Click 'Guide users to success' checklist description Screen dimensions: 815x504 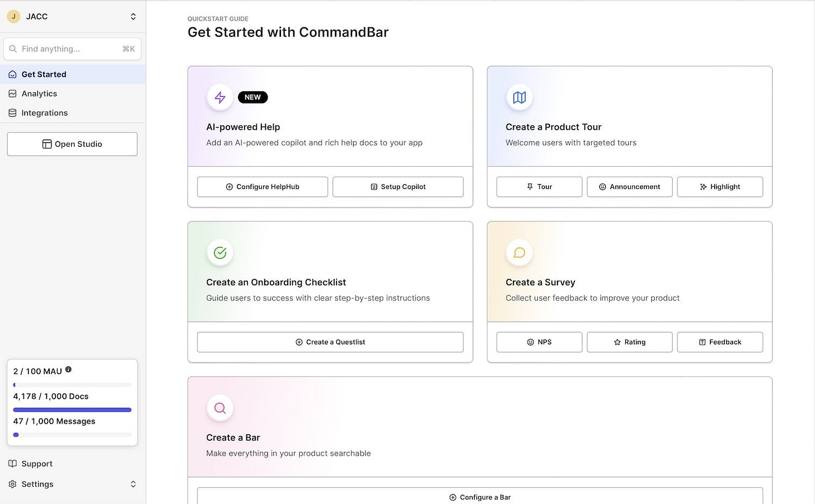pyautogui.click(x=318, y=298)
